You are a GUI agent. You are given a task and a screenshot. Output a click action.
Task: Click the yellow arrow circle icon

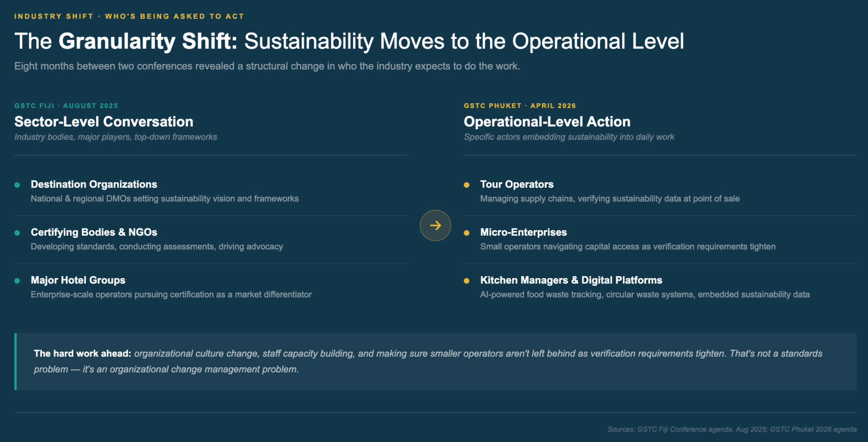click(x=435, y=226)
